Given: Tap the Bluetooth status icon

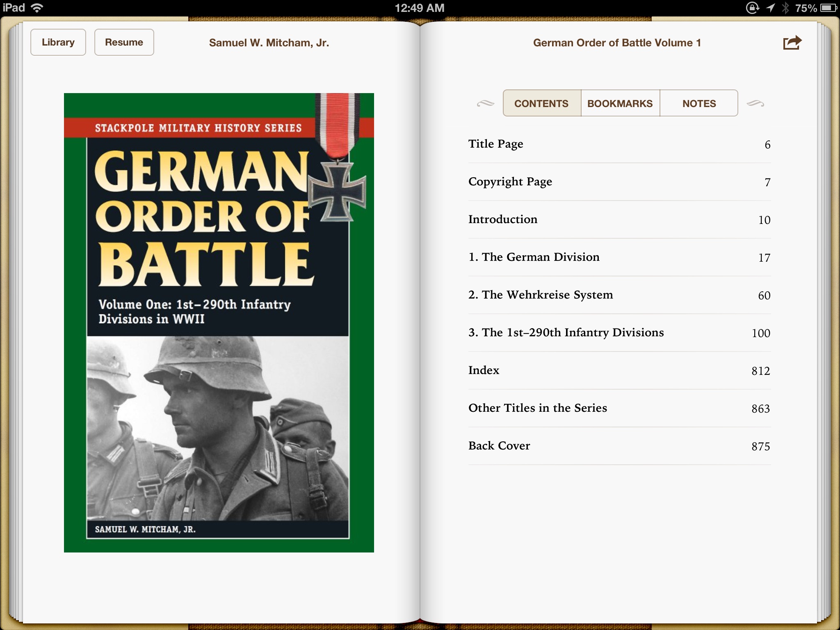Looking at the screenshot, I should (785, 8).
